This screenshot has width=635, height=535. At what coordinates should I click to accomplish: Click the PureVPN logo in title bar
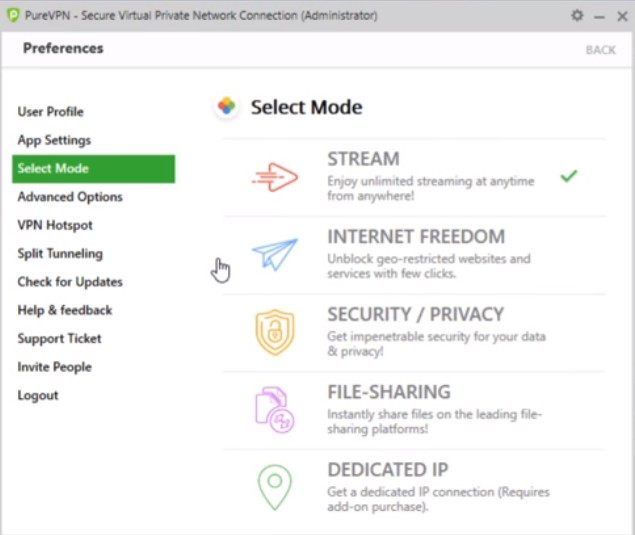coord(12,16)
